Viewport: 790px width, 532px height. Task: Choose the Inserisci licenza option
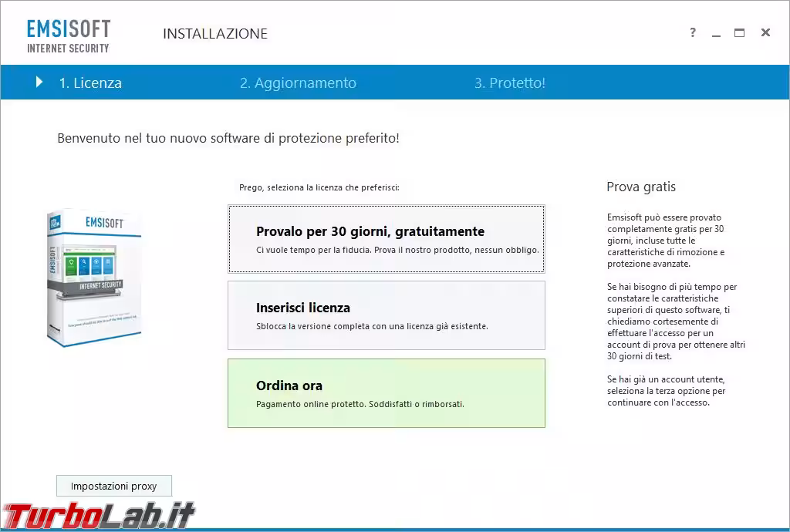387,315
